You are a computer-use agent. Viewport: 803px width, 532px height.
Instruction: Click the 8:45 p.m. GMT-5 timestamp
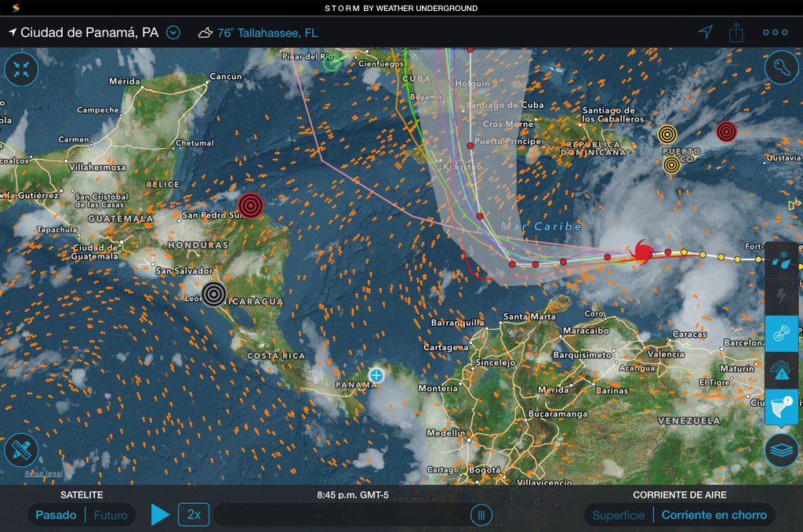tap(353, 494)
